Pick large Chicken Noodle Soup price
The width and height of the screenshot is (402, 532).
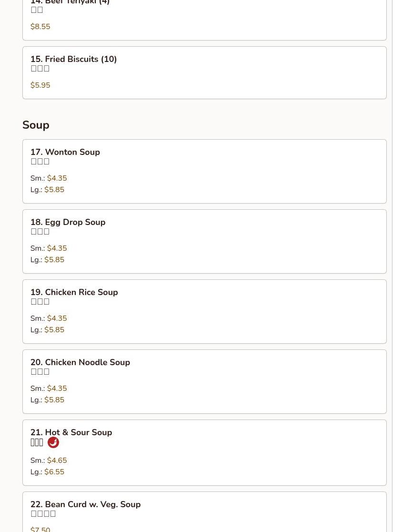pos(54,400)
